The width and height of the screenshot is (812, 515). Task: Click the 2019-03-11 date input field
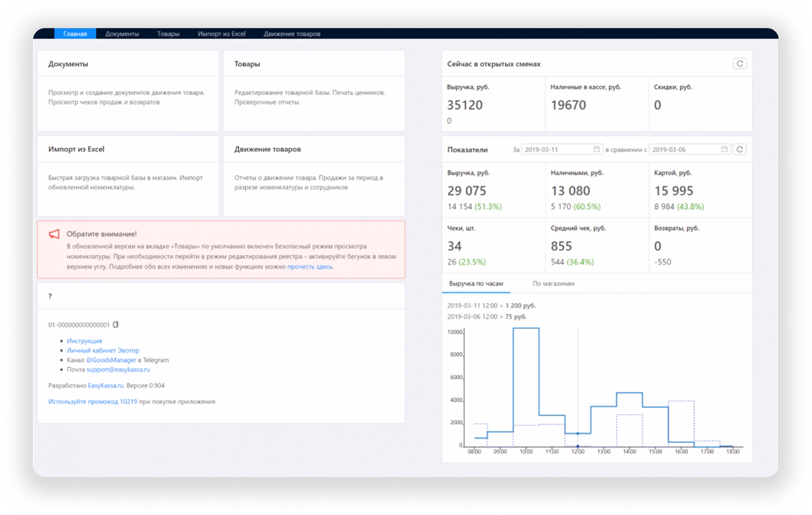click(562, 149)
